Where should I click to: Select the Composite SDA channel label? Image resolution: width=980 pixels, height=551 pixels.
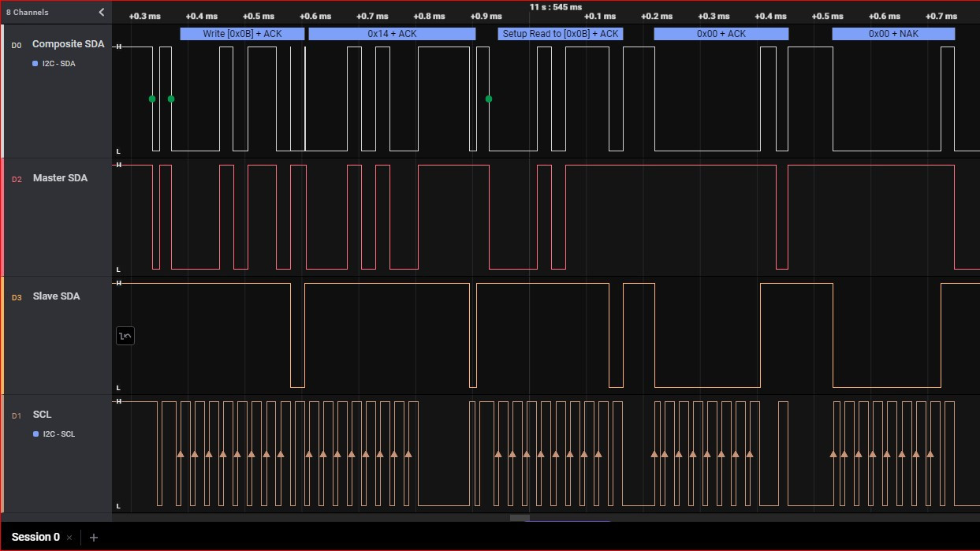(x=68, y=44)
